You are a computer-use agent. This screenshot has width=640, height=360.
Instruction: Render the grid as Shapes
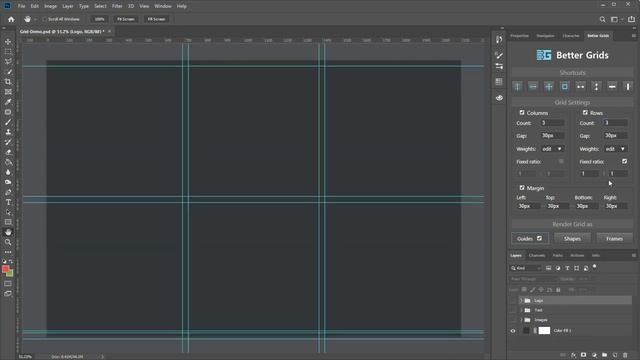coord(572,238)
